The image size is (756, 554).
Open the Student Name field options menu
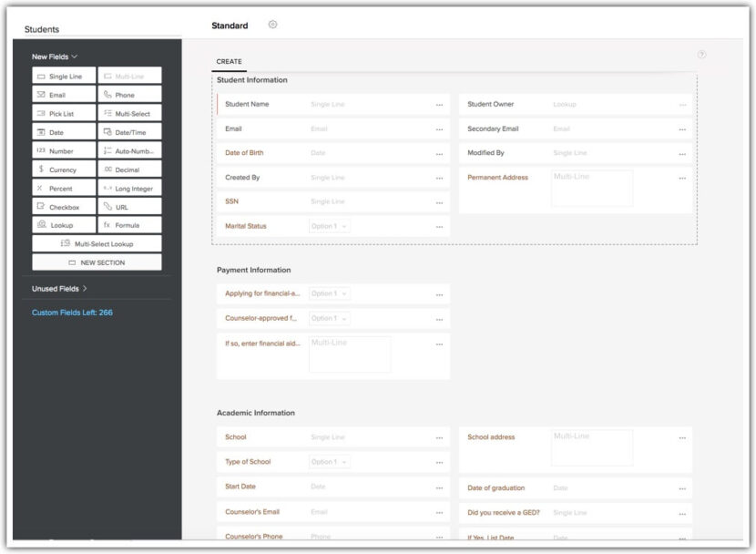click(437, 104)
